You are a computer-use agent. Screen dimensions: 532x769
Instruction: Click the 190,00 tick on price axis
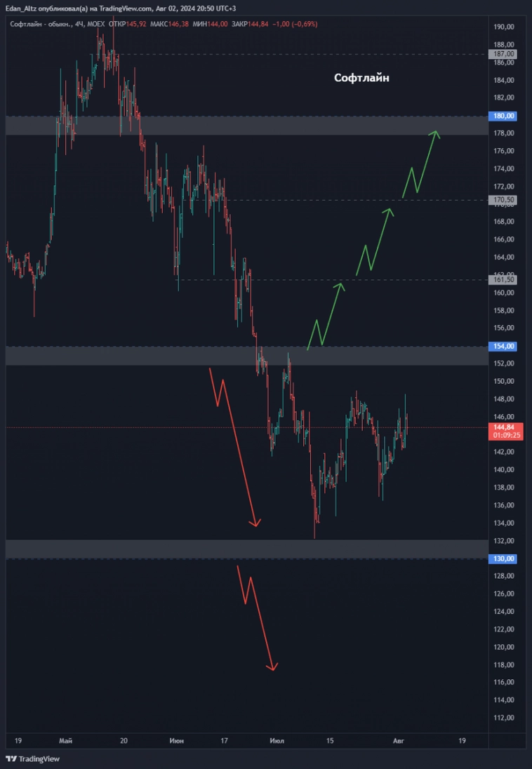(x=504, y=27)
